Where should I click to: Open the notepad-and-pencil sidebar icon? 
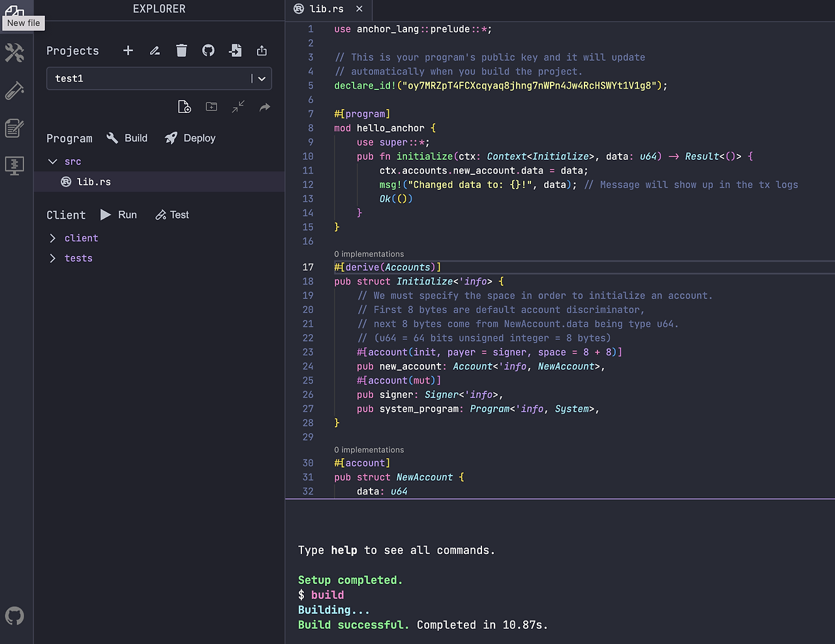(x=14, y=128)
